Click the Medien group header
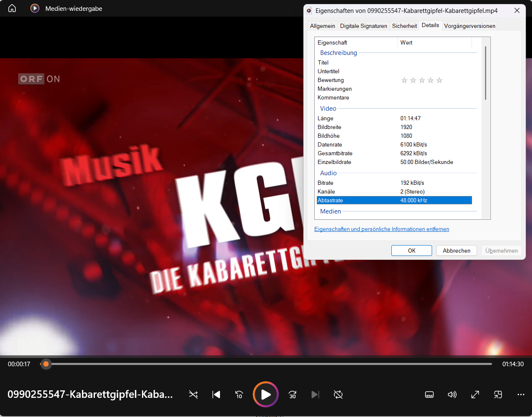Image resolution: width=532 pixels, height=417 pixels. pos(331,211)
